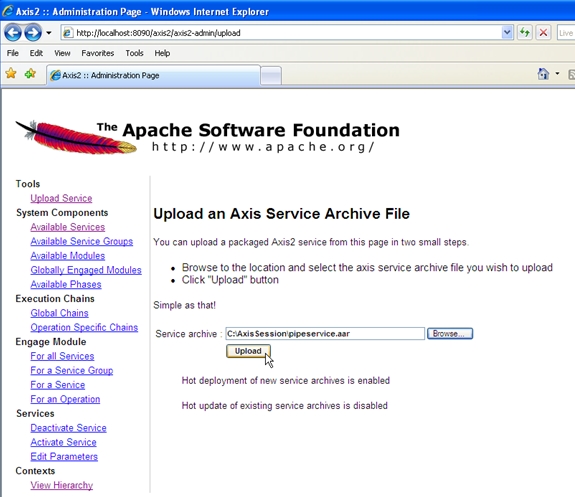Screen dimensions: 575x497
Task: Engage module For a Service
Action: 58,385
